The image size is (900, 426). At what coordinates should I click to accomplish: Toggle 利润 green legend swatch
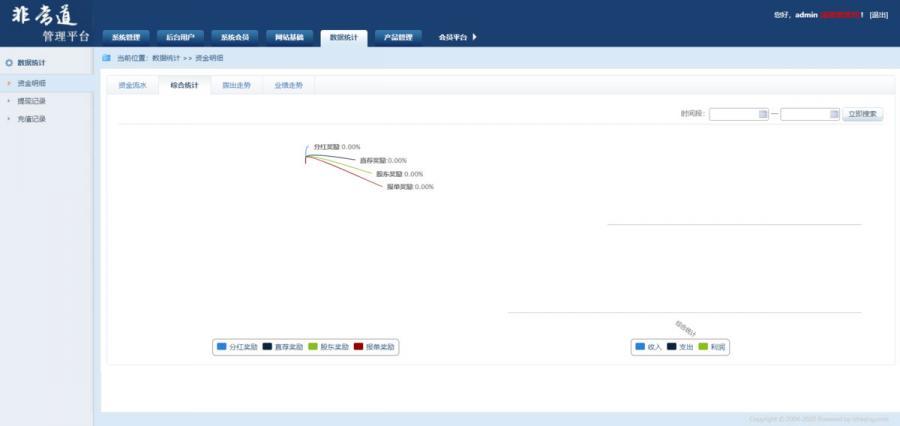coord(703,347)
